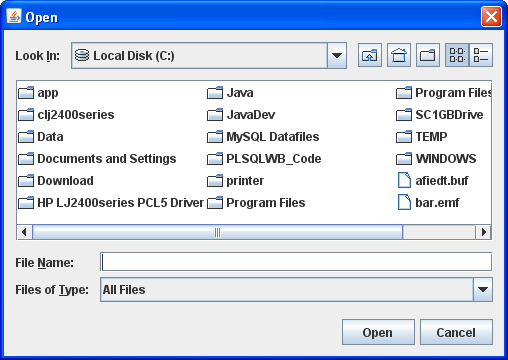Click the Open button

378,332
